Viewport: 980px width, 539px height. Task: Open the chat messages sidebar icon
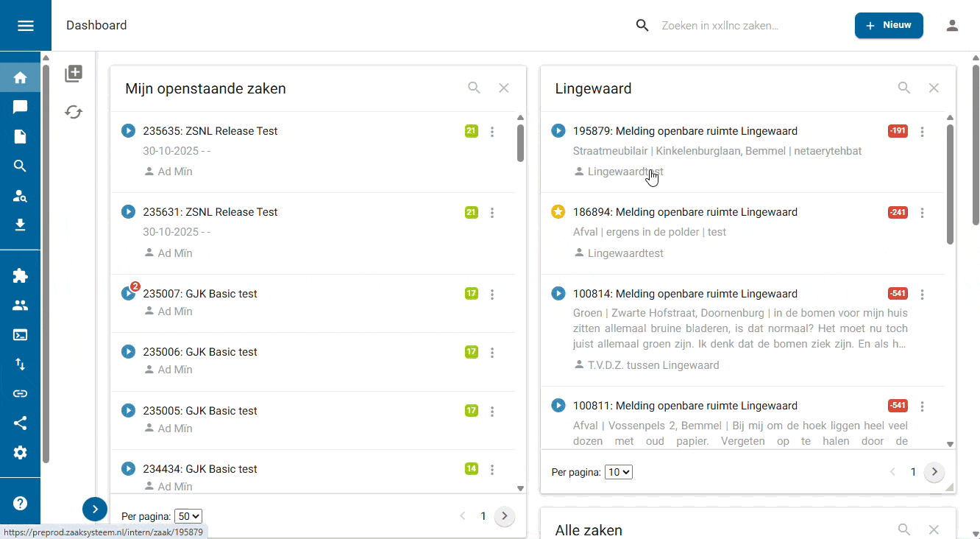[x=21, y=107]
